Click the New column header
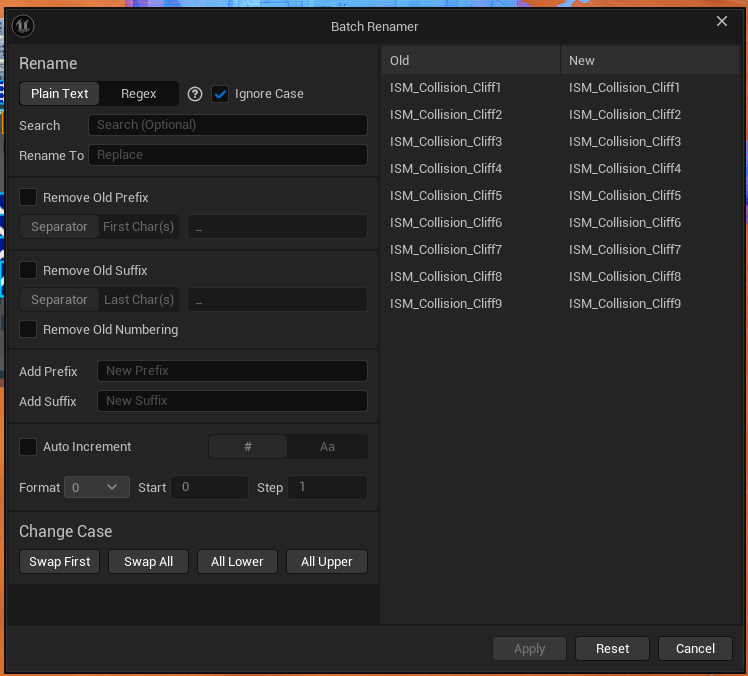Viewport: 748px width, 676px height. [650, 60]
